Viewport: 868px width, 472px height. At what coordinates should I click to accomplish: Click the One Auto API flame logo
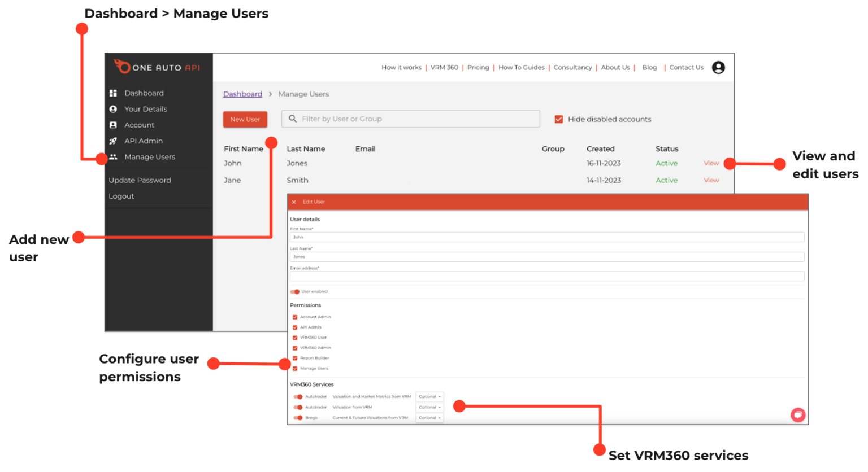(x=121, y=67)
